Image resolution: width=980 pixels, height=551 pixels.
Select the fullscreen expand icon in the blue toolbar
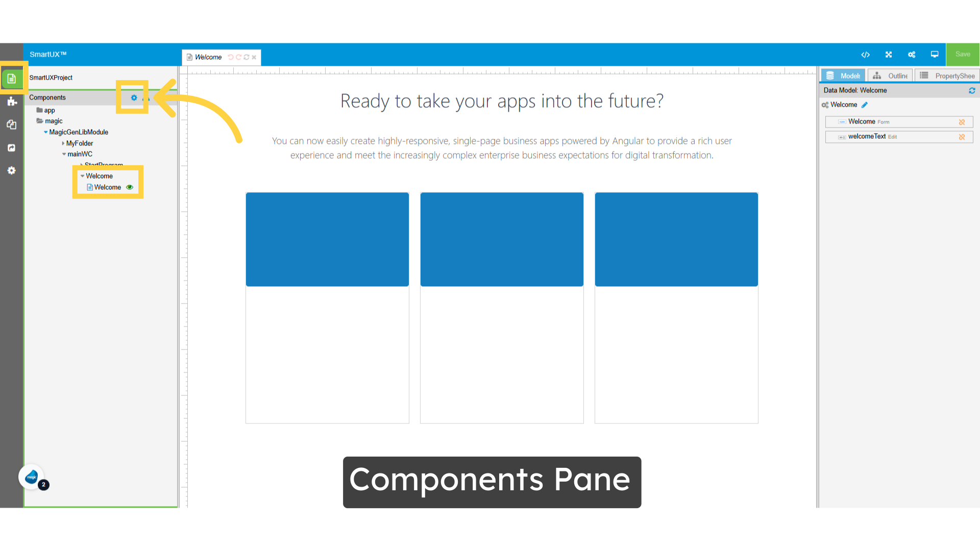889,55
